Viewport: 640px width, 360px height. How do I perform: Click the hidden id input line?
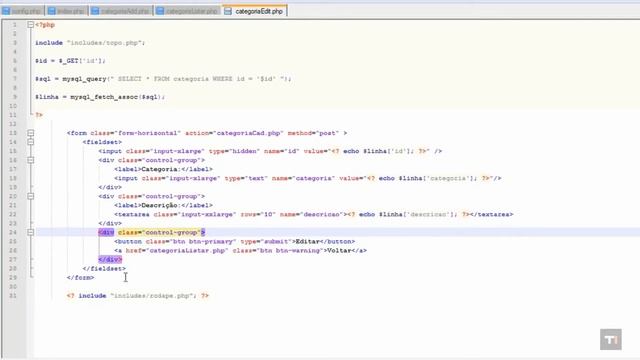pos(270,151)
